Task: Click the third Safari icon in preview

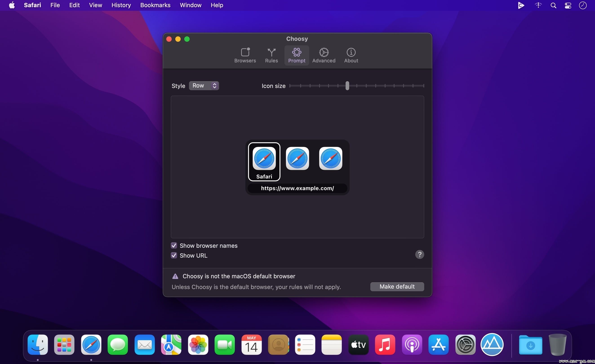Action: 331,158
